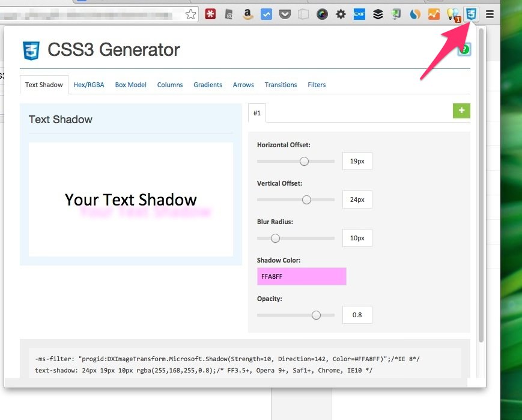Open the Transitions tab
The width and height of the screenshot is (522, 420).
(x=281, y=85)
